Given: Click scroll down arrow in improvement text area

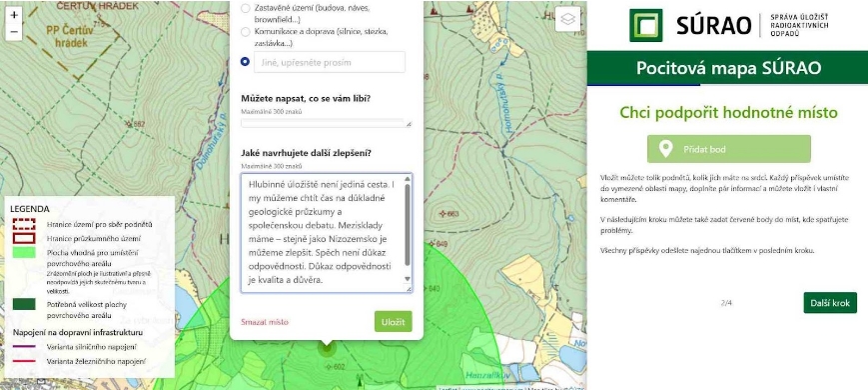Looking at the screenshot, I should [x=408, y=279].
